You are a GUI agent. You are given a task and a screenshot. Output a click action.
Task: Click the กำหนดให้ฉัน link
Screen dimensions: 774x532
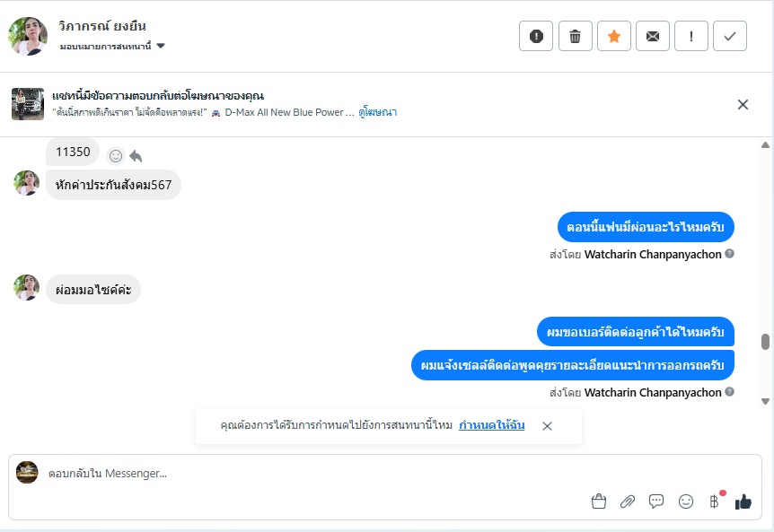coord(491,425)
